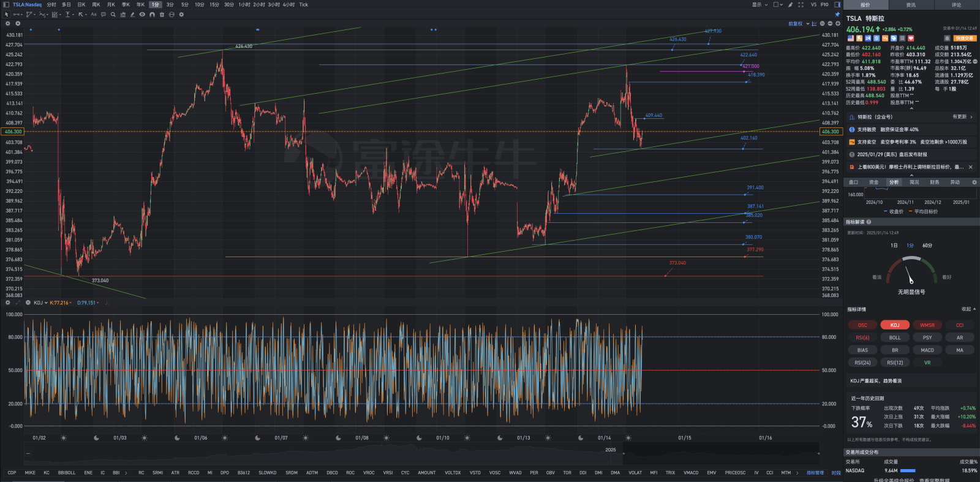Choose the 1日 indicator period
Screen dimensions: 980x482
coord(894,246)
